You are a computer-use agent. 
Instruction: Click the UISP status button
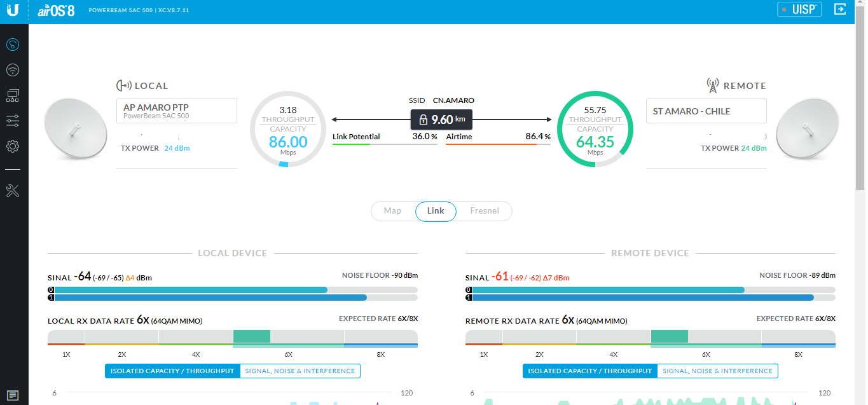coord(799,10)
